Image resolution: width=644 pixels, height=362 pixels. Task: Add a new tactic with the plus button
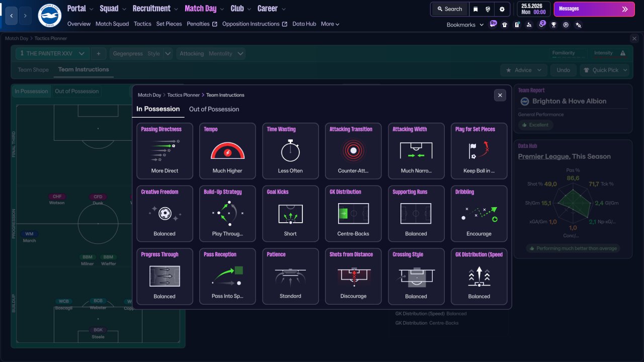click(x=98, y=53)
